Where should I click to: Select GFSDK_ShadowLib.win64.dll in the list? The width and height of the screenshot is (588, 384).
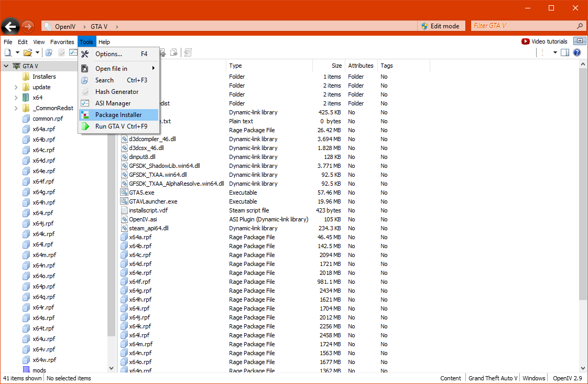[x=164, y=166]
